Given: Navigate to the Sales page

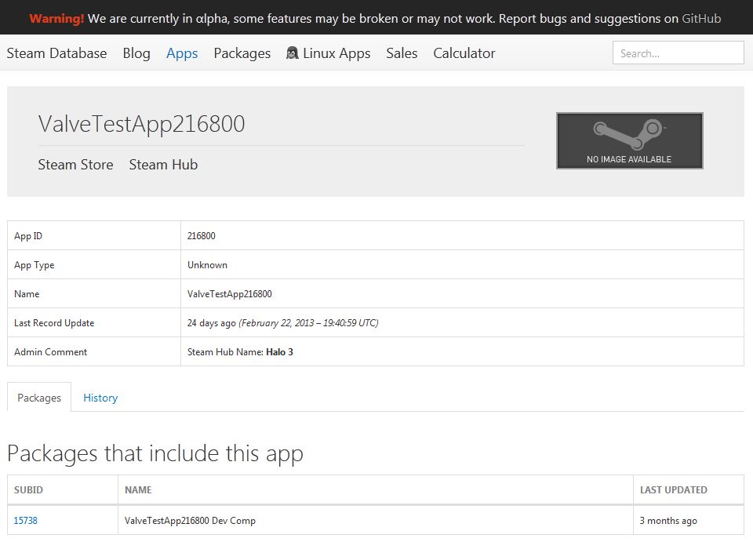Looking at the screenshot, I should pyautogui.click(x=402, y=53).
